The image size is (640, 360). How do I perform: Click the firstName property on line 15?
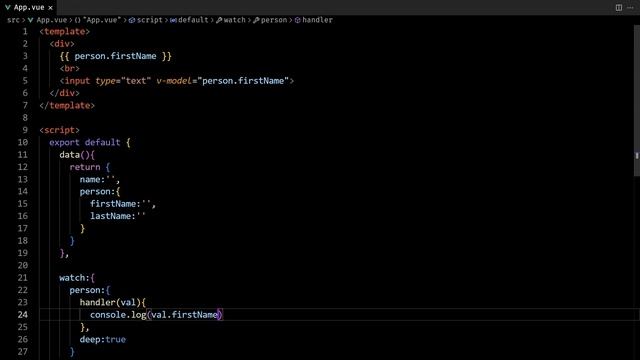[113, 204]
